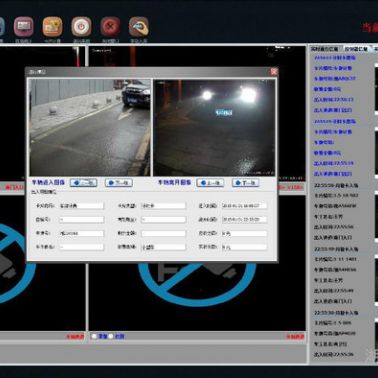
Task: Click the license plate number field in the dialog
Action: (x=82, y=233)
